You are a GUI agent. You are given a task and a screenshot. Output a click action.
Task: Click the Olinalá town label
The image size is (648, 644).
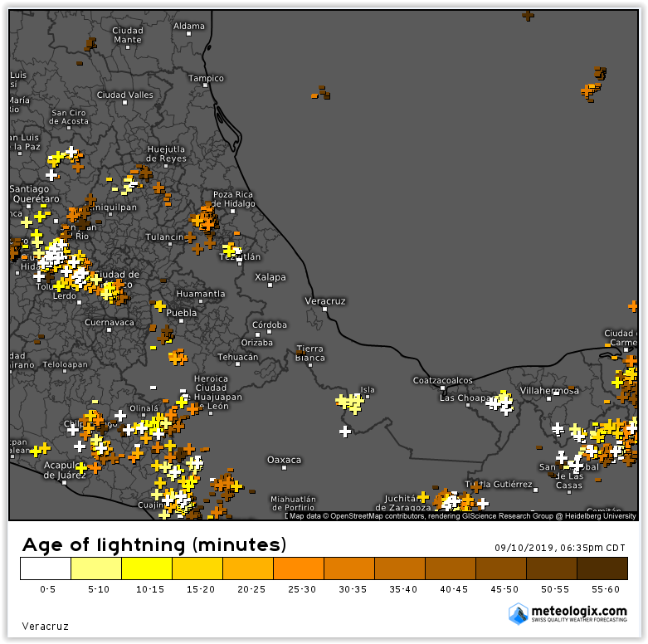click(x=144, y=408)
